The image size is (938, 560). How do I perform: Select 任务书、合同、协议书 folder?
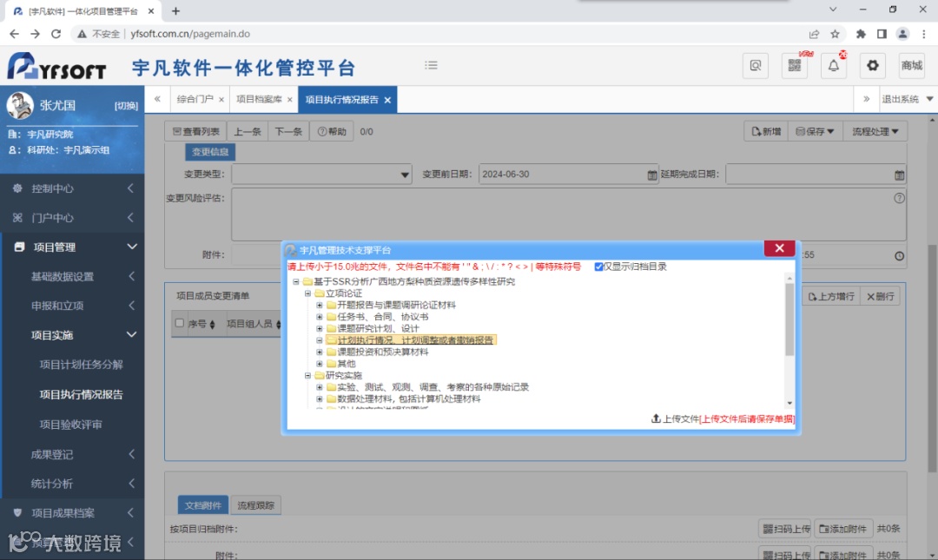point(382,317)
